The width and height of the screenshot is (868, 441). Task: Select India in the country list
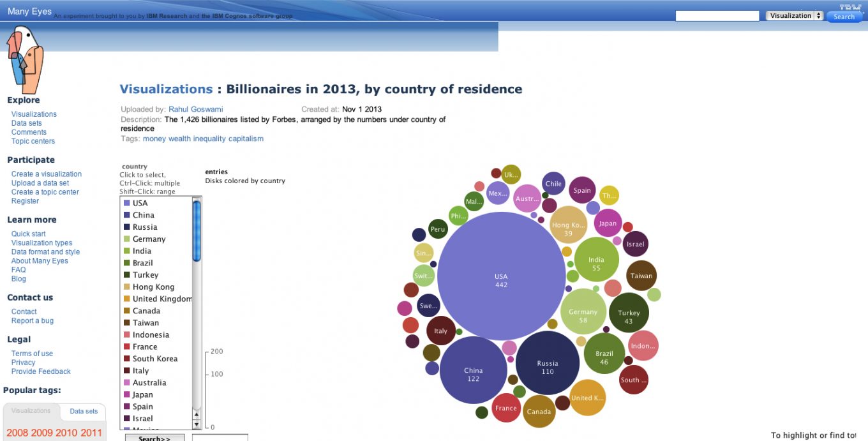pyautogui.click(x=142, y=251)
